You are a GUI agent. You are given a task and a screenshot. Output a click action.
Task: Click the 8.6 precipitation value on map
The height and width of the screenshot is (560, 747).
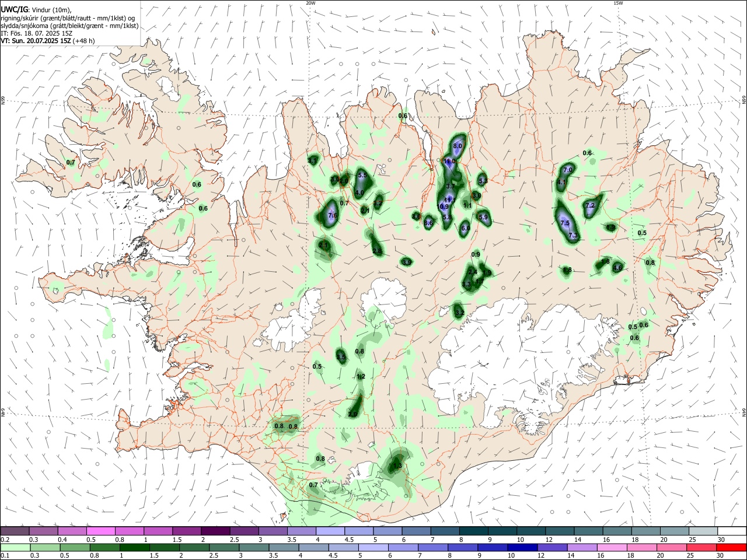click(x=428, y=223)
